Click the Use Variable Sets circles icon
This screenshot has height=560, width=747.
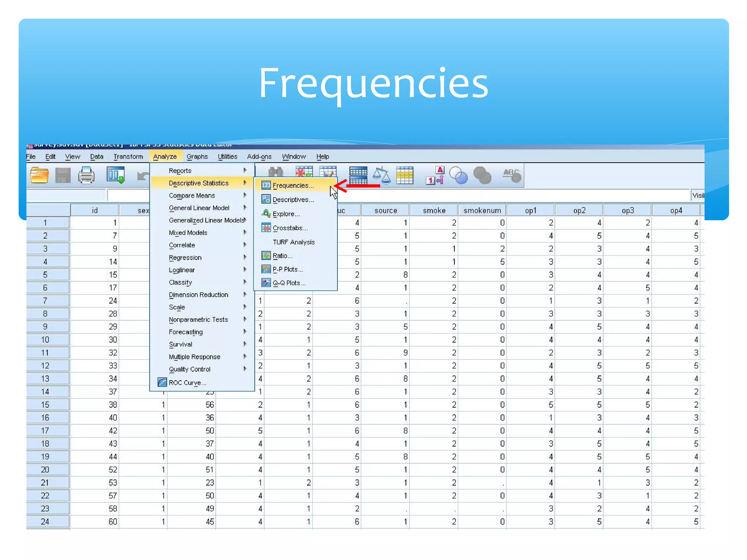click(458, 175)
